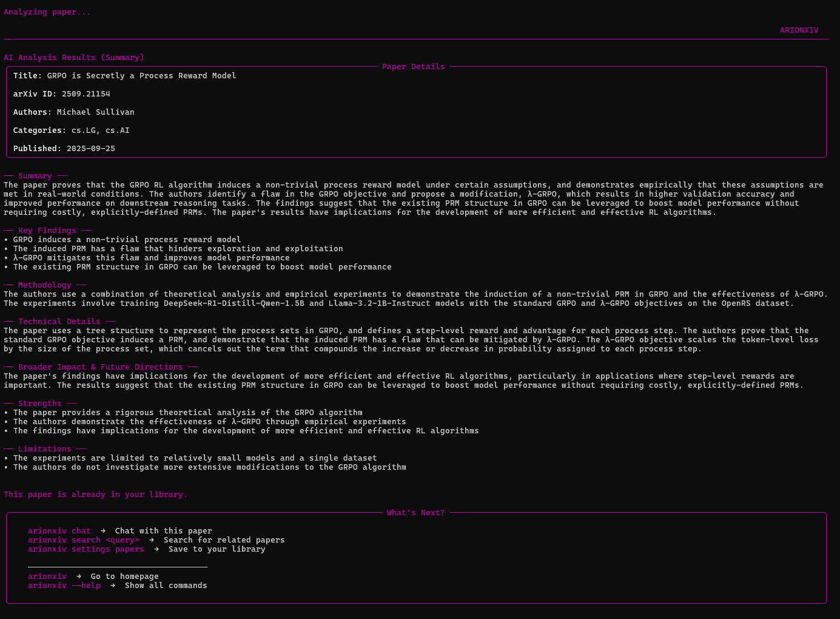Image resolution: width=840 pixels, height=619 pixels.
Task: Click the ARIONXIV header label
Action: coord(799,30)
